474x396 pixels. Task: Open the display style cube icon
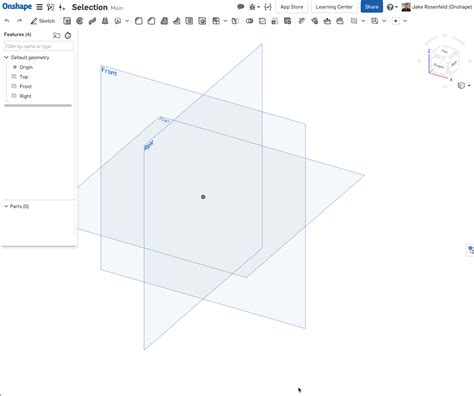click(x=461, y=86)
